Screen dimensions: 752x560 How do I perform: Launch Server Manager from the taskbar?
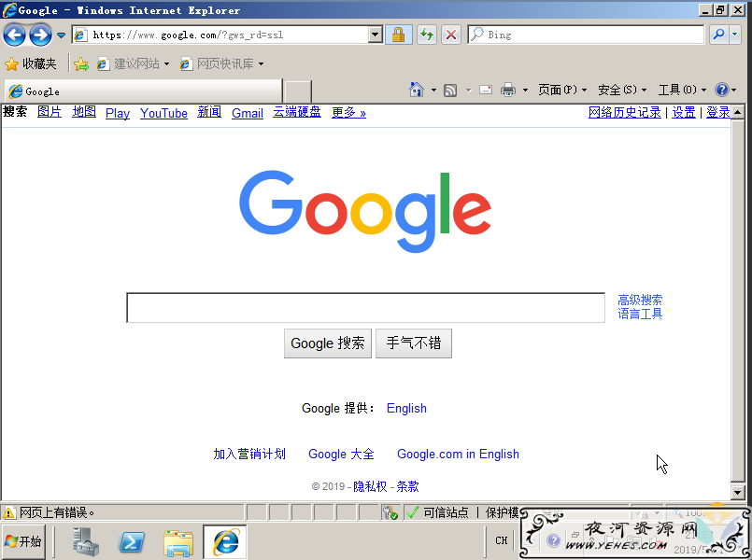85,541
